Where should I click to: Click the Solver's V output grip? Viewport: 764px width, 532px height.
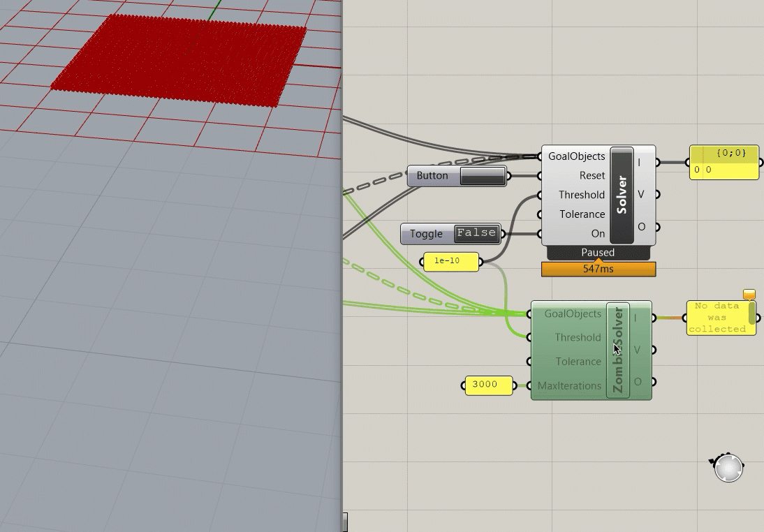[656, 195]
